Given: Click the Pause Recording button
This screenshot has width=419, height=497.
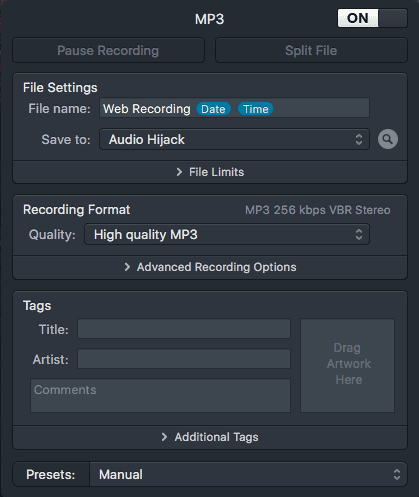Looking at the screenshot, I should coord(108,50).
